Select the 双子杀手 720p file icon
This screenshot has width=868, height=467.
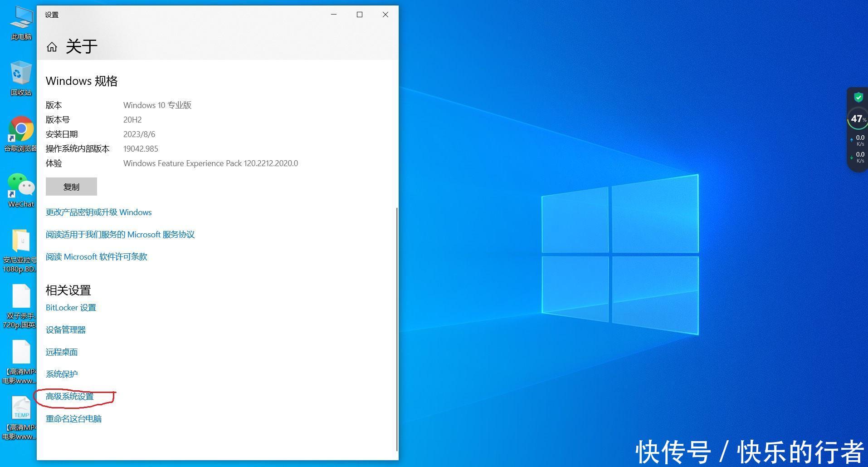click(x=20, y=306)
